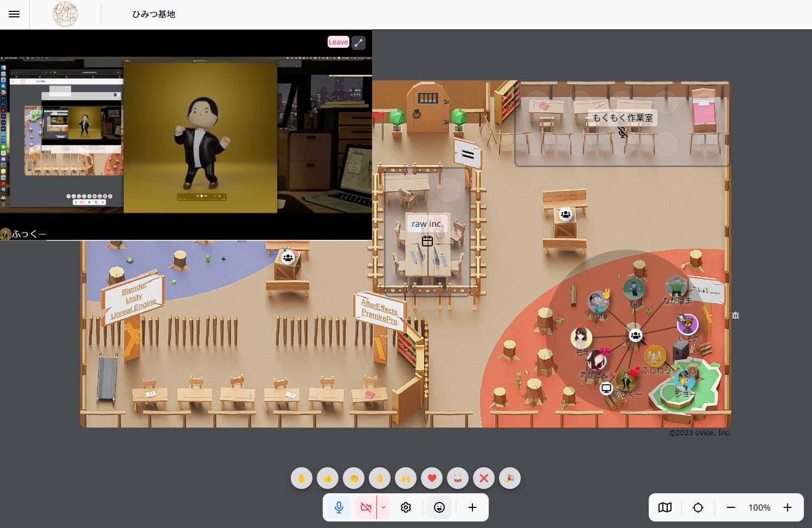Open the hamburger menu
The height and width of the screenshot is (528, 812).
(x=14, y=14)
